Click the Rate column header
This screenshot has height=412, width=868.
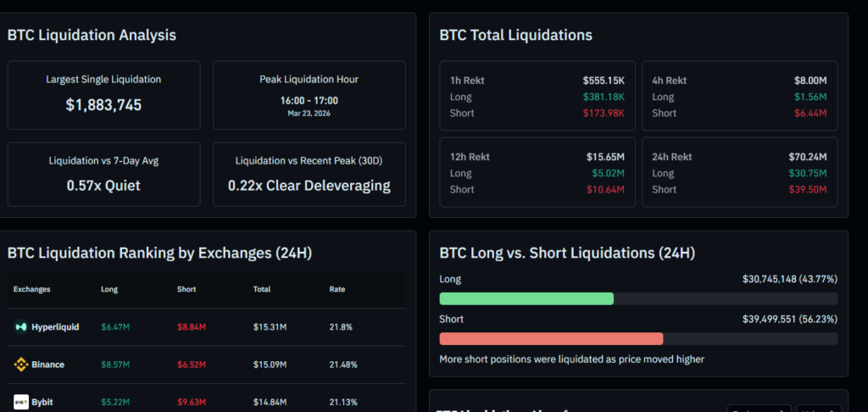(337, 289)
